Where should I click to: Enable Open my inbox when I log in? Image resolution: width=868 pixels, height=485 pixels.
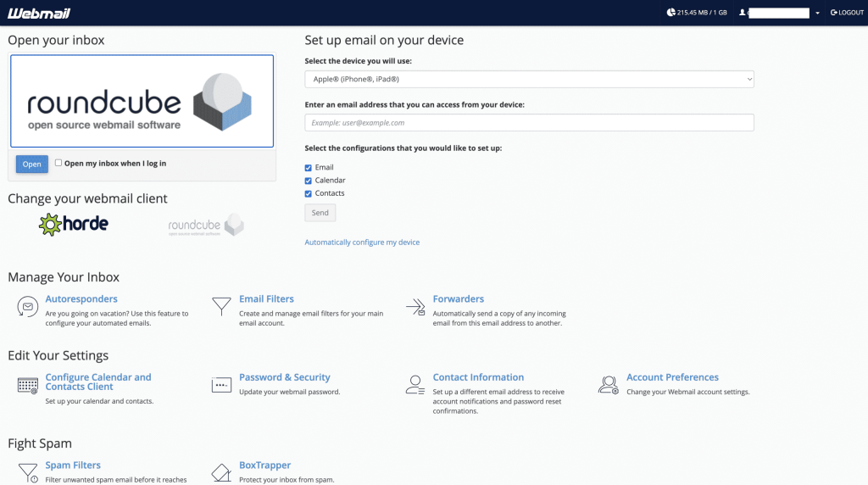click(58, 163)
